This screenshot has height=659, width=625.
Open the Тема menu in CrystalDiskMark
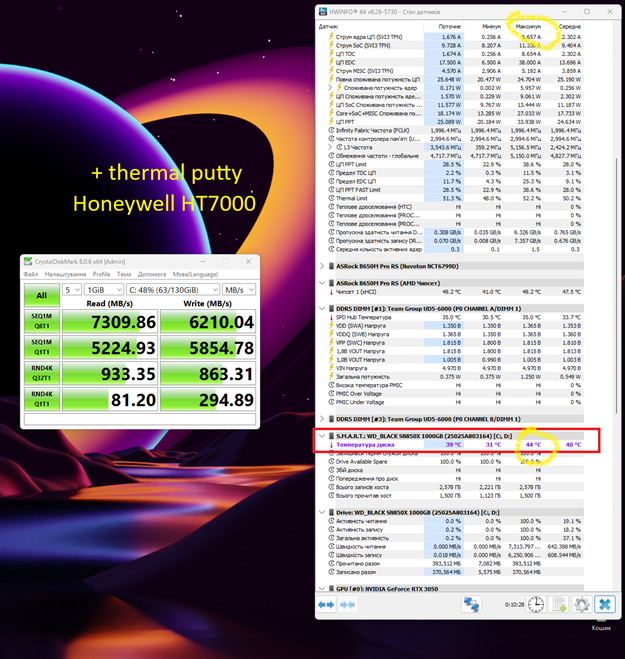point(124,274)
